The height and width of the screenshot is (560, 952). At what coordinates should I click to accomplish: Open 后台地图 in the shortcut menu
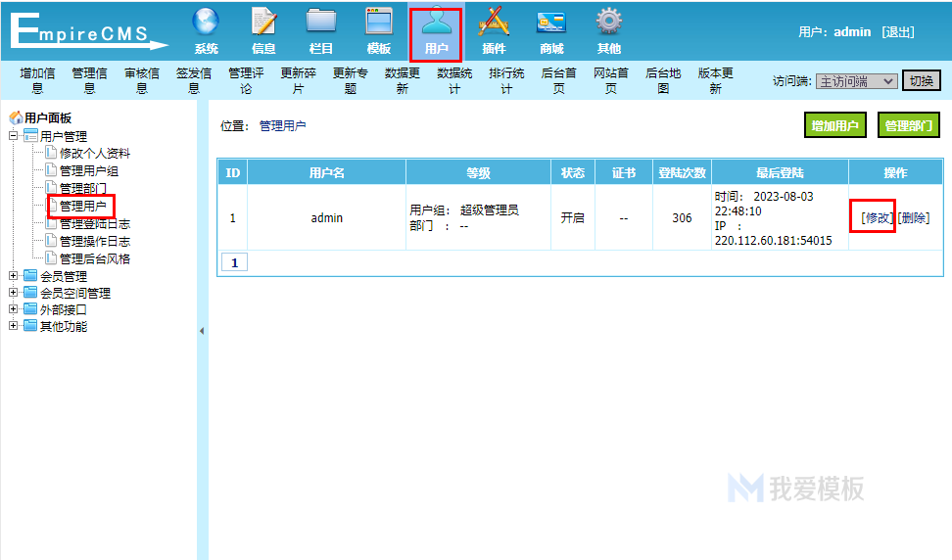(664, 80)
